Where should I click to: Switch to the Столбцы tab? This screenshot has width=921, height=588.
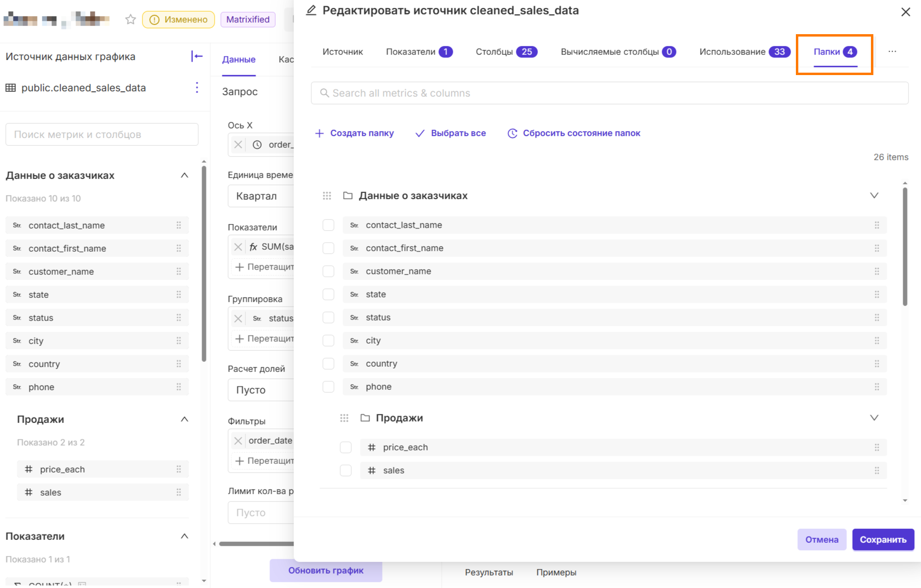(506, 51)
